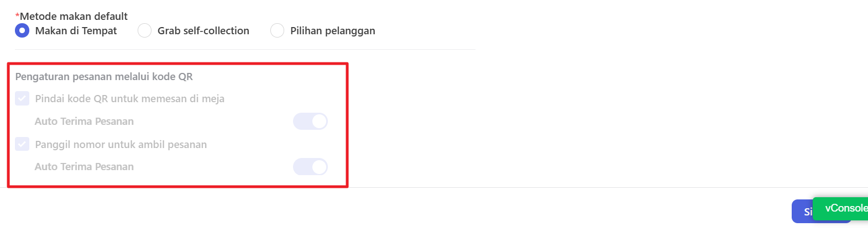This screenshot has height=232, width=868.
Task: Click 'Pindai kode QR untuk memesan di meja' text
Action: [x=130, y=98]
